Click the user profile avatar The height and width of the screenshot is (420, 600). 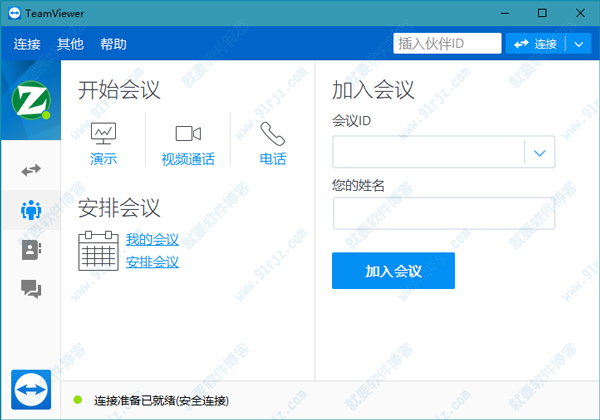[30, 100]
